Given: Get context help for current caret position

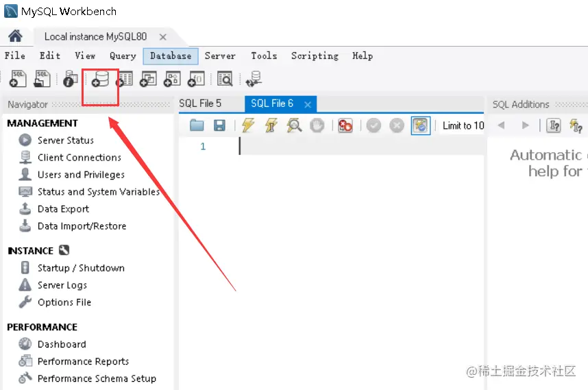Looking at the screenshot, I should (554, 125).
